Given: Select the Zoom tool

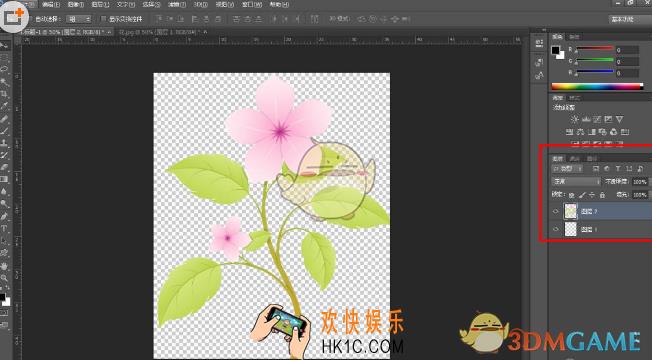Looking at the screenshot, I should coord(5,278).
